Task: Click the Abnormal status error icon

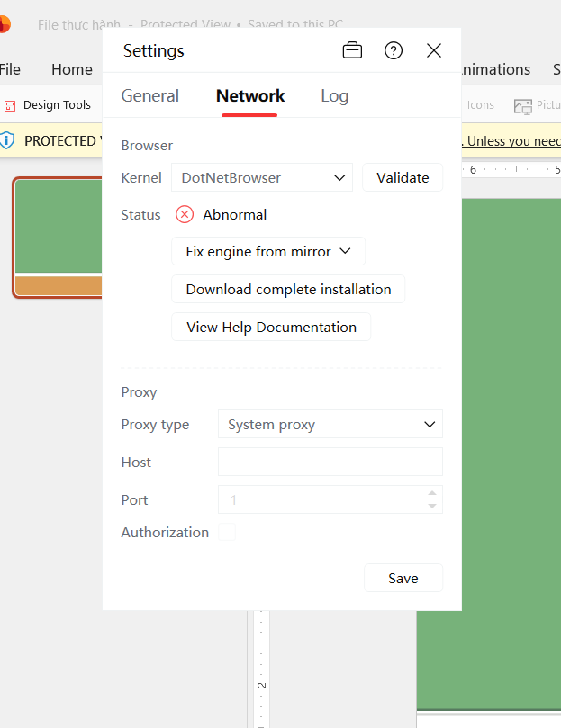Action: click(185, 214)
